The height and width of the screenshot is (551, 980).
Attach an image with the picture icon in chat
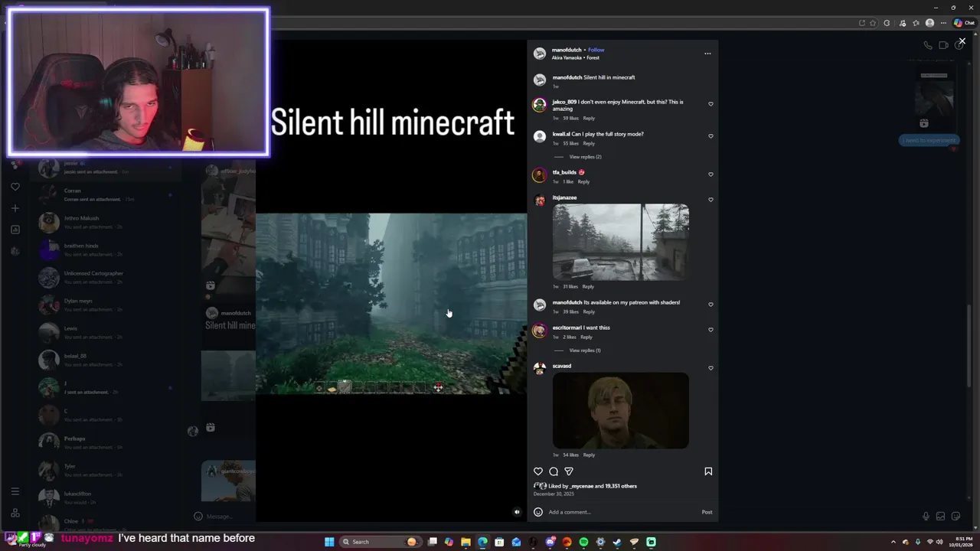(940, 517)
